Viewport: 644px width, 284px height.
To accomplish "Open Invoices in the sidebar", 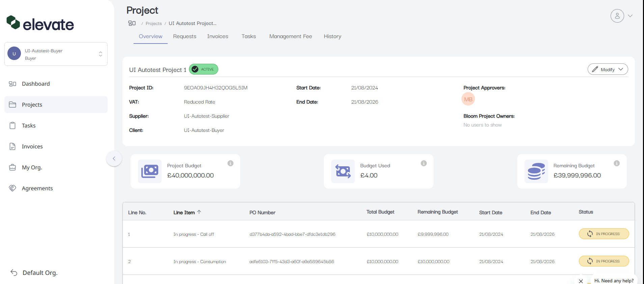I will pos(56,146).
